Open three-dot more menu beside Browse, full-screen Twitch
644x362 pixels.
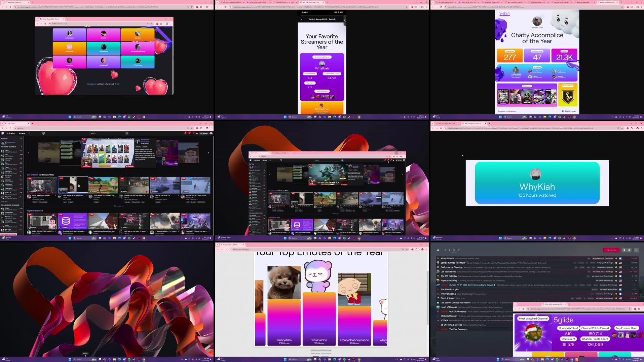pyautogui.click(x=30, y=133)
